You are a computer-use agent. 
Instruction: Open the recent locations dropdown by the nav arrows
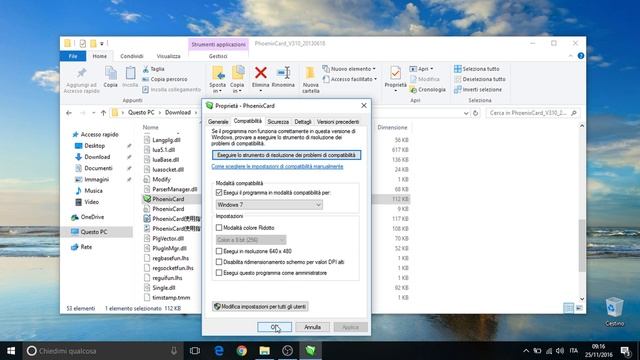pyautogui.click(x=93, y=113)
